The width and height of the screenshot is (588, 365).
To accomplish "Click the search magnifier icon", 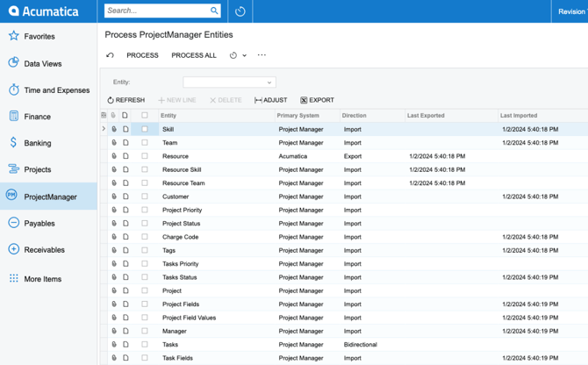I will (x=214, y=11).
